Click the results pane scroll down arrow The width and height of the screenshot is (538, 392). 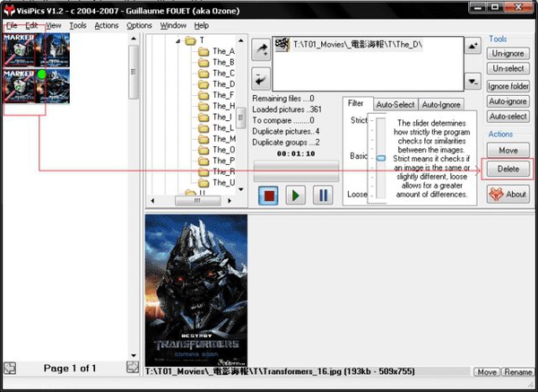(134, 355)
